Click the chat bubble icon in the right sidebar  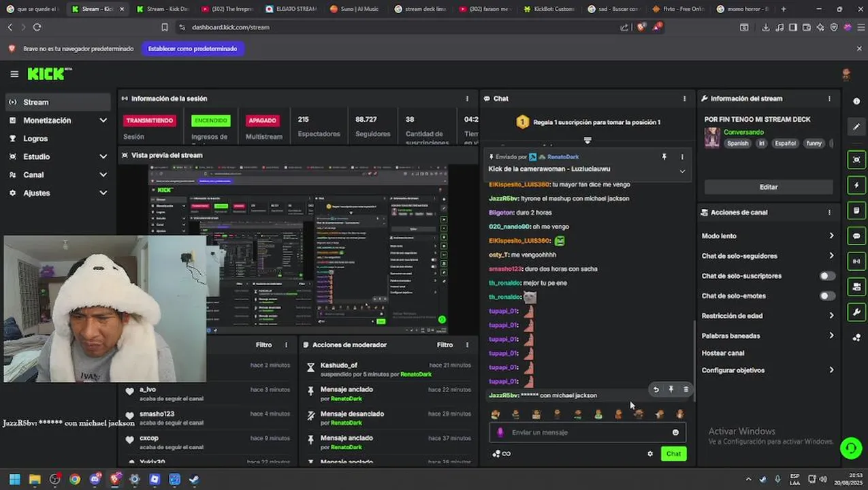(x=856, y=236)
